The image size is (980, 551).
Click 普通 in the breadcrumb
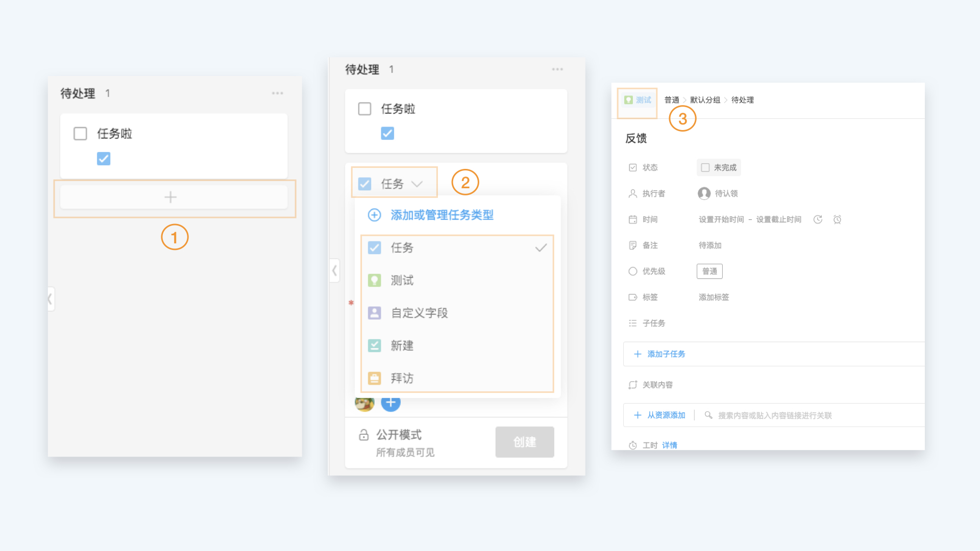[672, 100]
